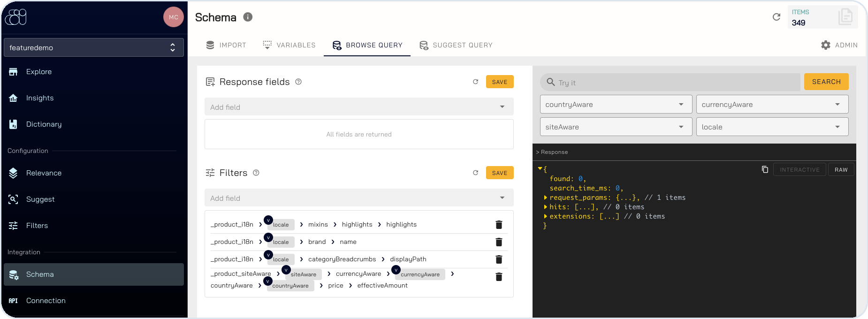This screenshot has height=319, width=868.
Task: Select the Browse Query tab
Action: click(x=367, y=45)
